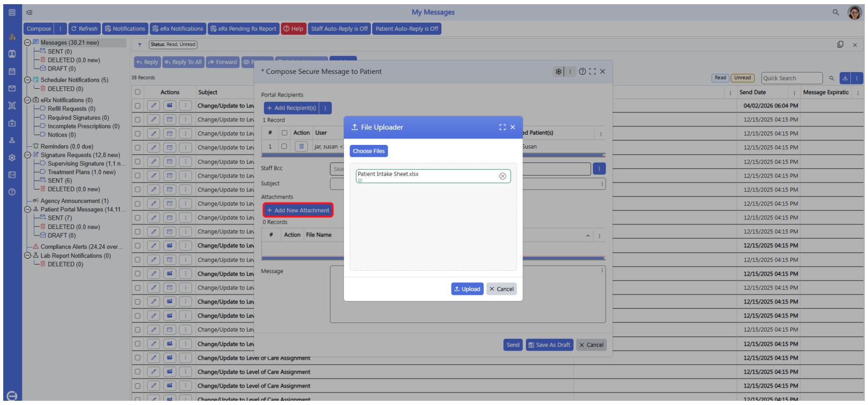The width and height of the screenshot is (868, 405).
Task: Toggle Patient Auto-Reply is Off
Action: click(407, 29)
